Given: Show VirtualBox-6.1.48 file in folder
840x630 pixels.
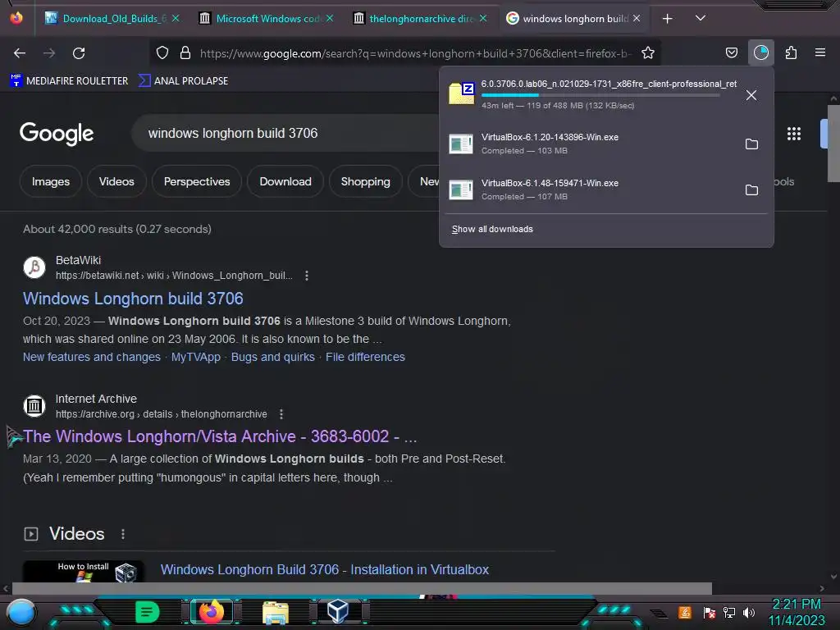Looking at the screenshot, I should coord(751,190).
